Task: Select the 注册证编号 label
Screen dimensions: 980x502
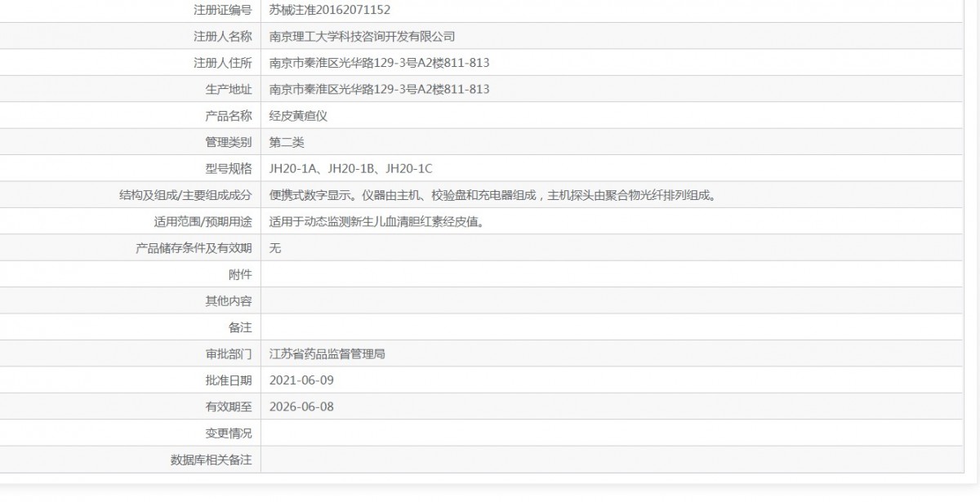Action: (x=223, y=10)
